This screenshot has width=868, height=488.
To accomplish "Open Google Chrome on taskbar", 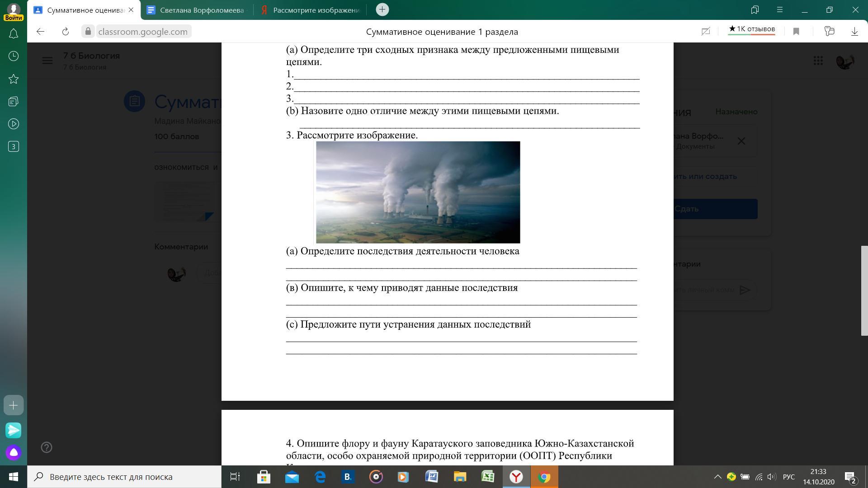I will click(x=544, y=477).
